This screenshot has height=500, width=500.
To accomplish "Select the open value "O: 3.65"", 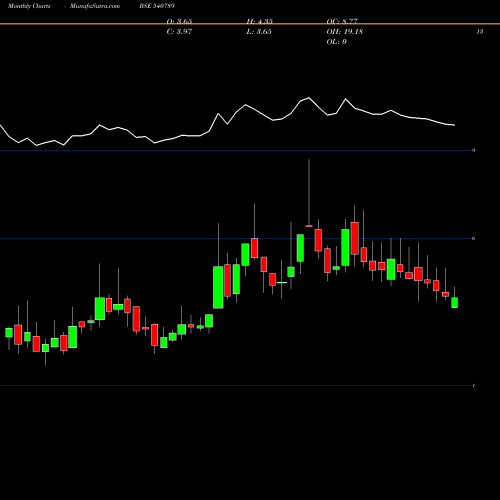I will (179, 21).
